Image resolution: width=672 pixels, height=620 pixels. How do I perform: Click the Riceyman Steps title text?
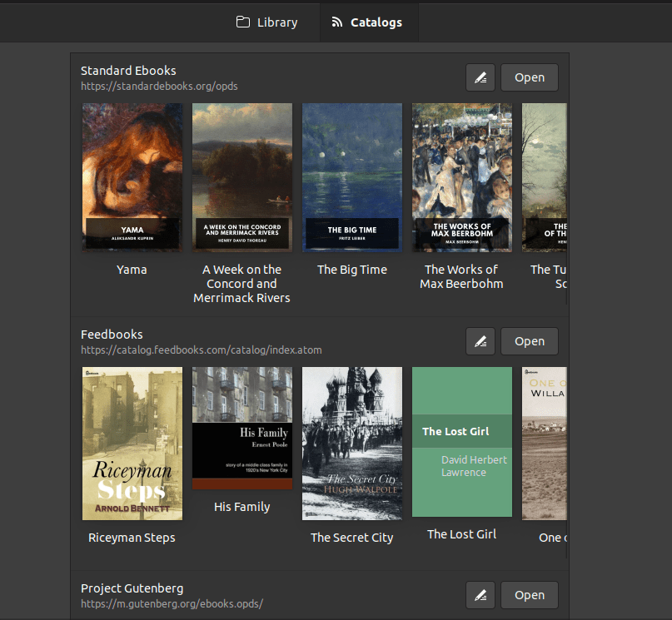[x=132, y=538]
